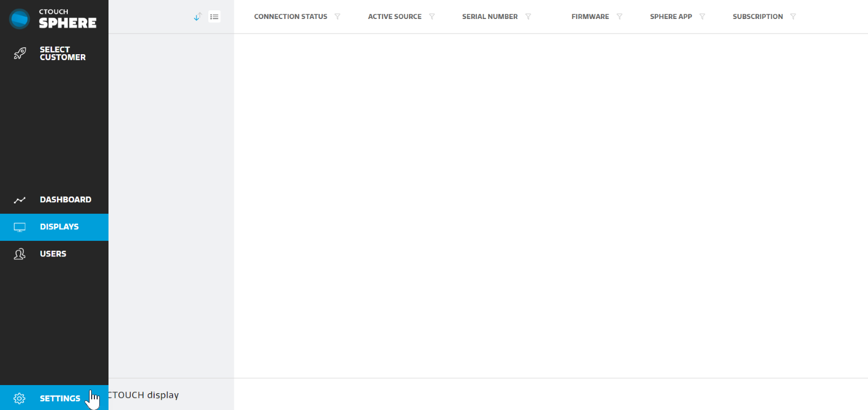Open the Active Source filter

[432, 17]
